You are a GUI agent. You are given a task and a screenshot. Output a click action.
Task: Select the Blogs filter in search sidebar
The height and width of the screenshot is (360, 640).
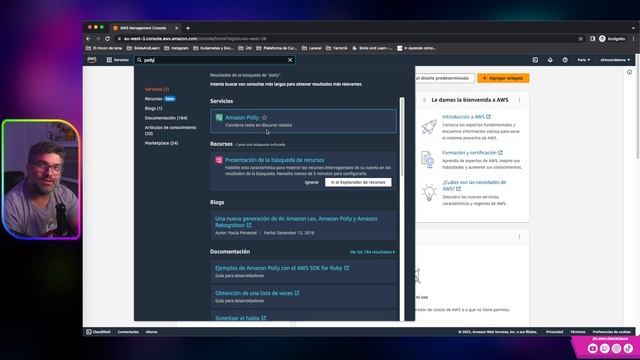(x=153, y=108)
